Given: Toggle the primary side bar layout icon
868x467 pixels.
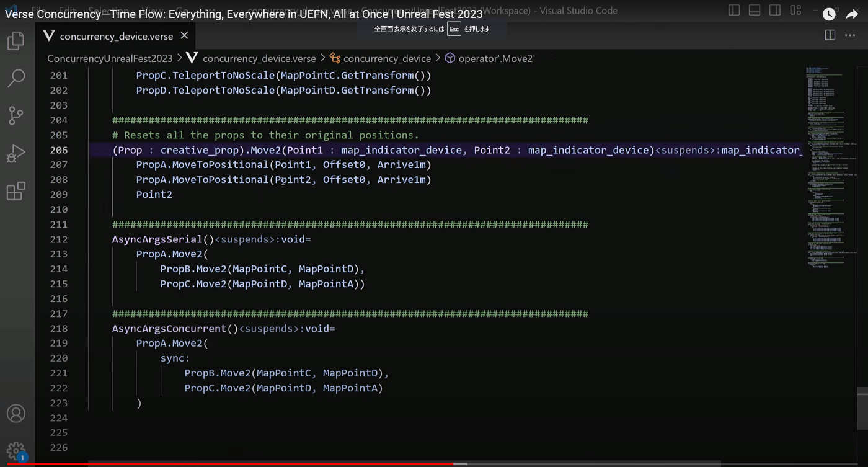Looking at the screenshot, I should click(734, 11).
